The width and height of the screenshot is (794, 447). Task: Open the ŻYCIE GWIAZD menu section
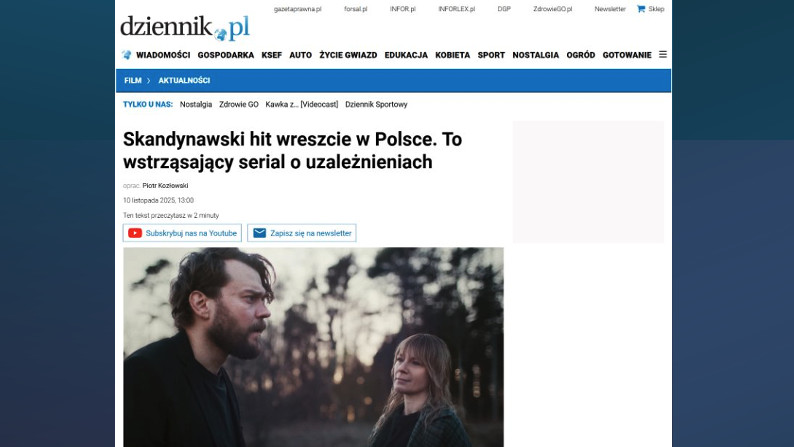348,55
